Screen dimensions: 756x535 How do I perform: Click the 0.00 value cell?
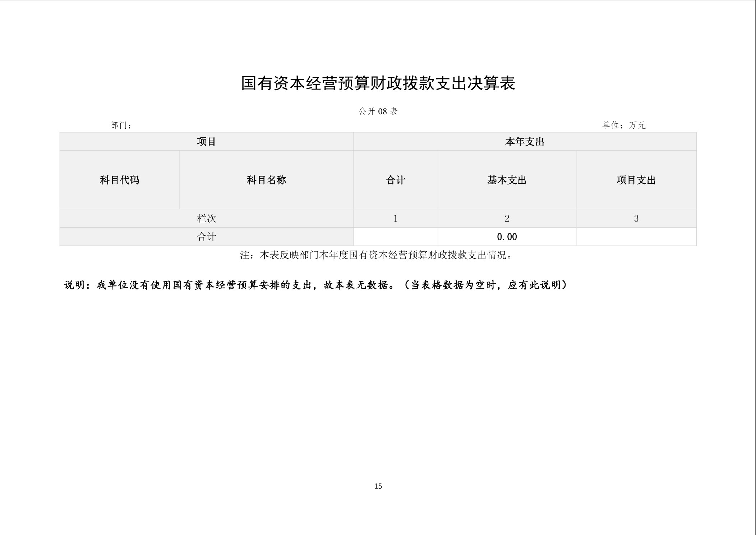(x=507, y=237)
